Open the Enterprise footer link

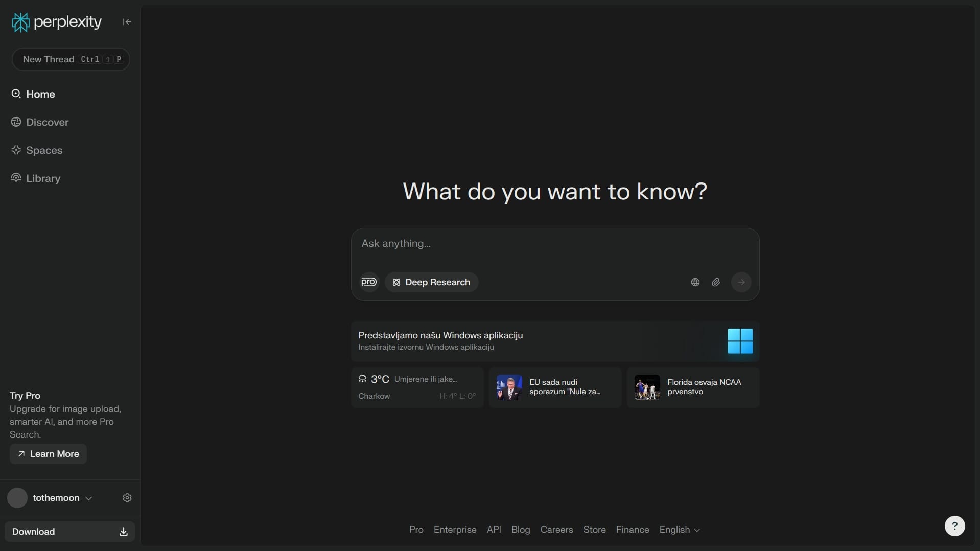click(x=455, y=530)
